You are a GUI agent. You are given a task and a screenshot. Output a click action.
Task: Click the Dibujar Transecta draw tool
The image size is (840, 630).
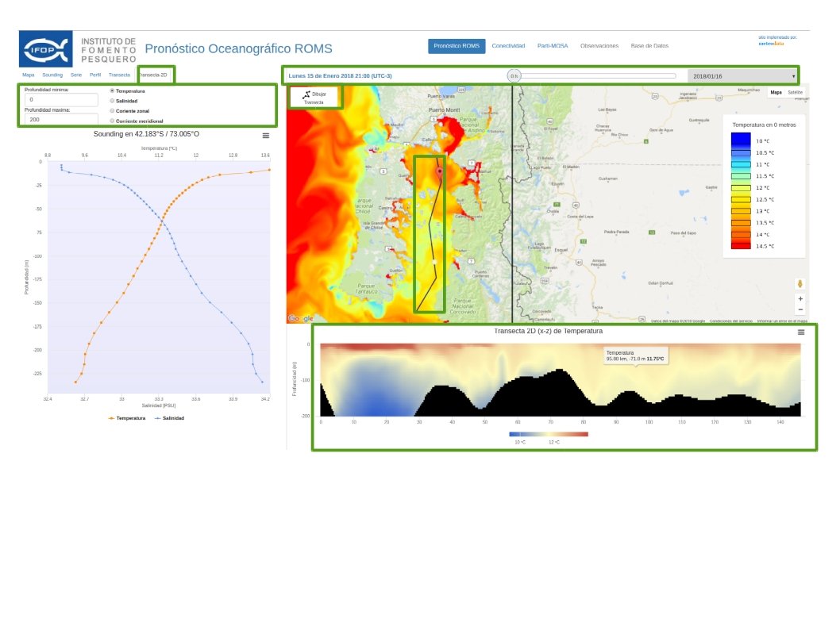point(314,98)
